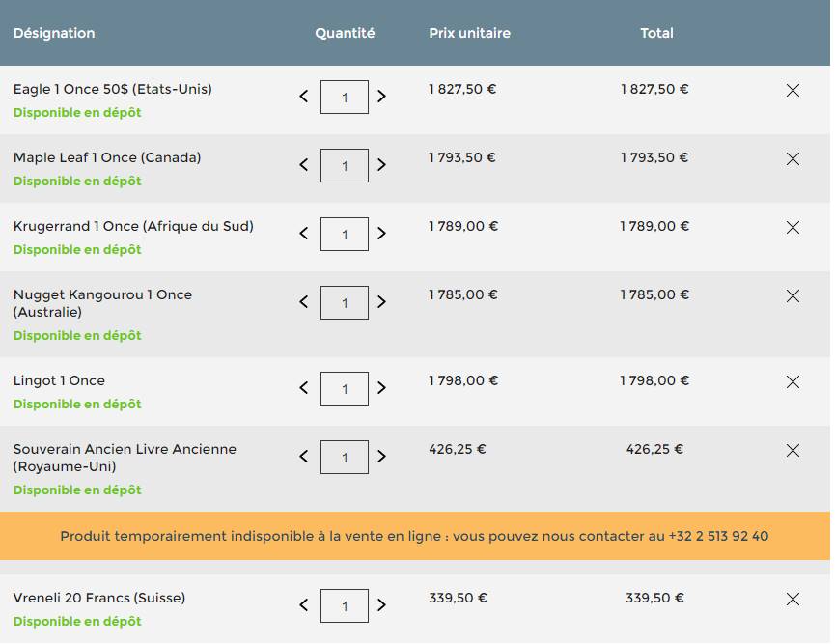Click the Vreneli 20 Francs (Suisse) name
Screen dimensions: 835x644
99,599
